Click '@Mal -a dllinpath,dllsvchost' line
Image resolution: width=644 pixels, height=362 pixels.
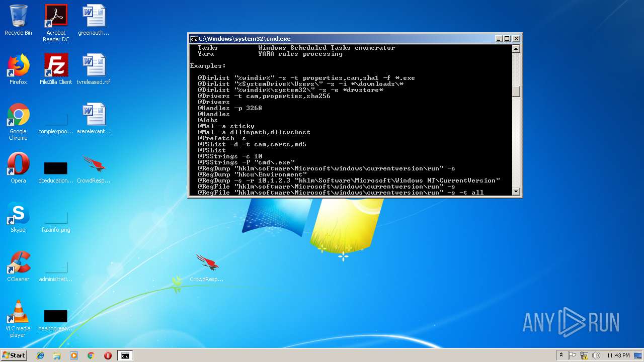coord(254,132)
